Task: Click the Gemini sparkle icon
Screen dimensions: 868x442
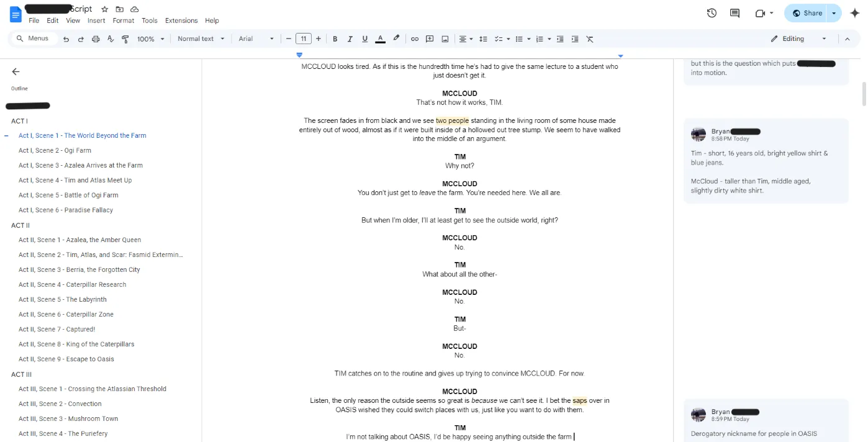Action: coord(854,13)
